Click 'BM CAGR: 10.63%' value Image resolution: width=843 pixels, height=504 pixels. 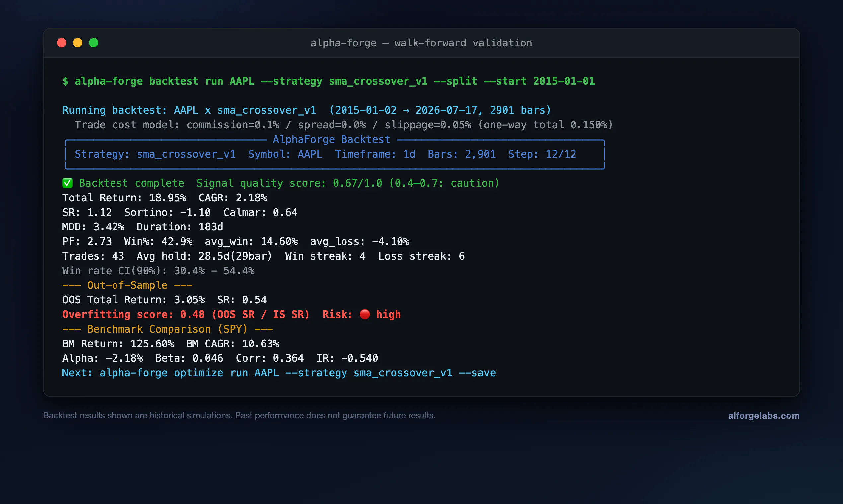tap(233, 344)
